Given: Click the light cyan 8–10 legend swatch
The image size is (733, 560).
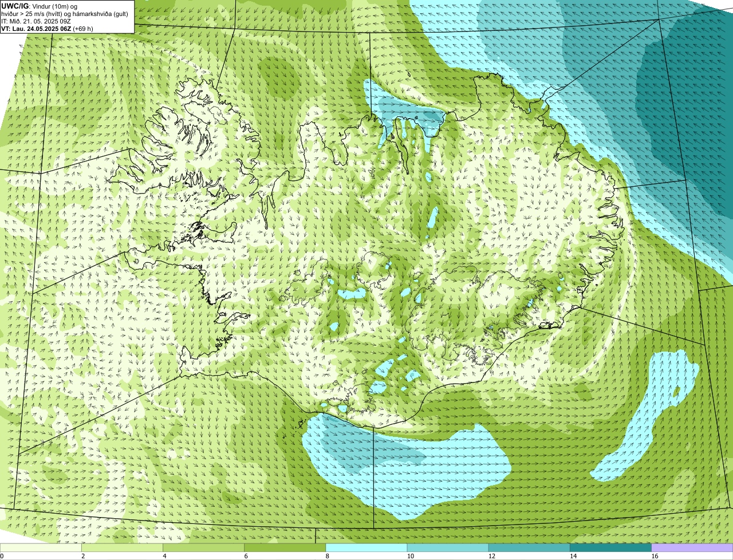Looking at the screenshot, I should click(366, 548).
